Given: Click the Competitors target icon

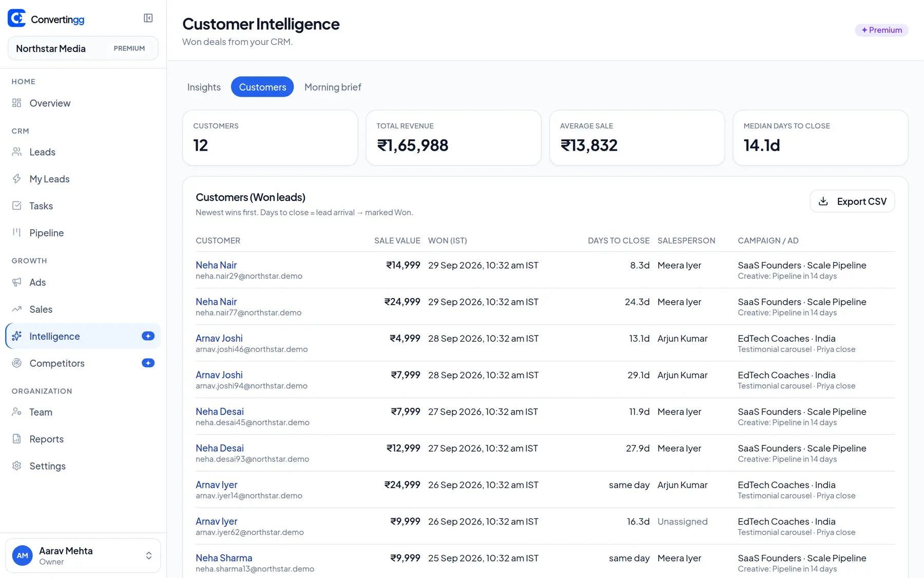Looking at the screenshot, I should [x=17, y=363].
